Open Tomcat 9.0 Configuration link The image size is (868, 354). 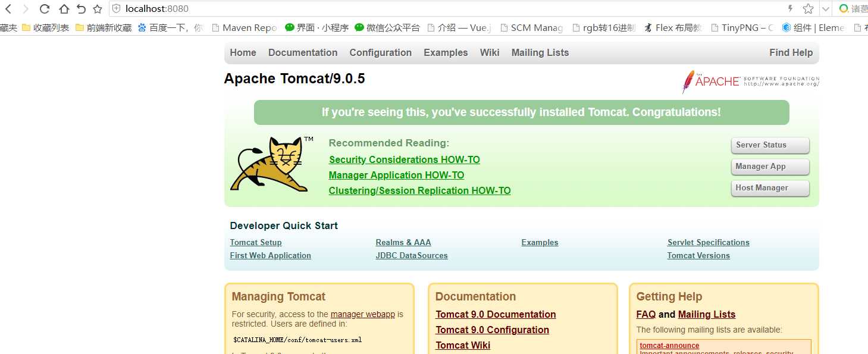pos(492,330)
